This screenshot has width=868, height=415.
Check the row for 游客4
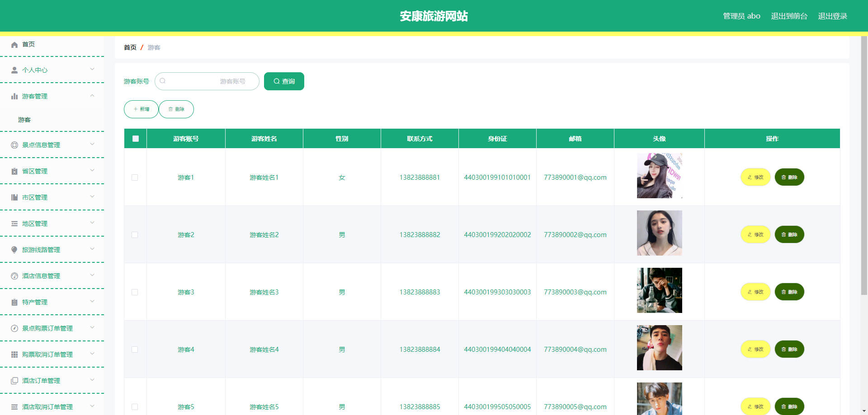click(135, 350)
